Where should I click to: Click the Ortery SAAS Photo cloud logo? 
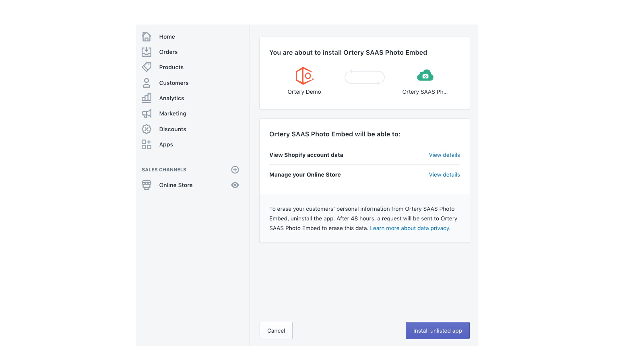(425, 75)
